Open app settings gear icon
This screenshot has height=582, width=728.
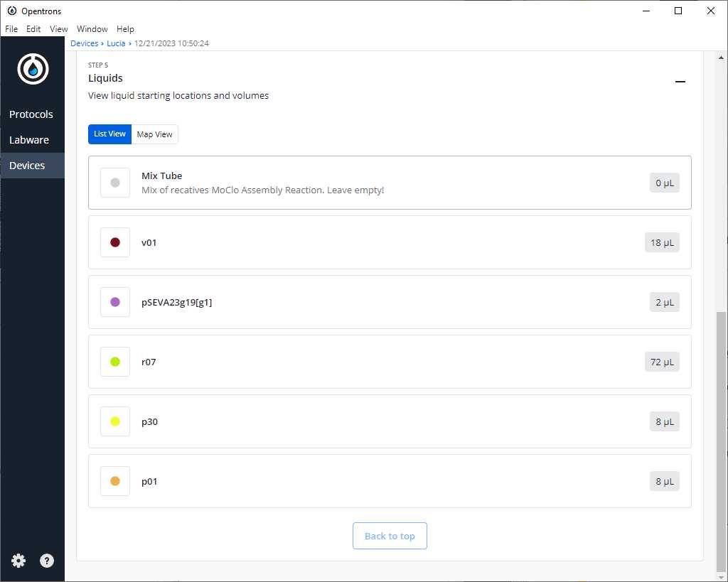18,561
